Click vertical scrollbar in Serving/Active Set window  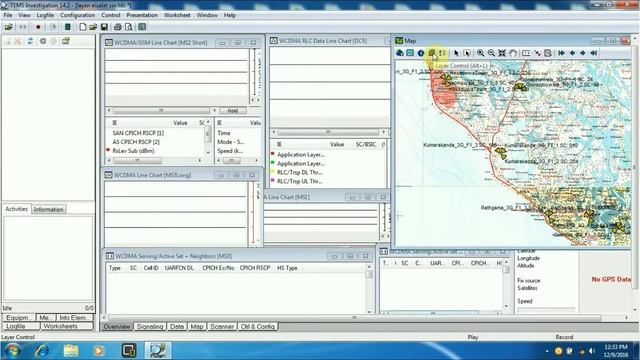point(369,288)
